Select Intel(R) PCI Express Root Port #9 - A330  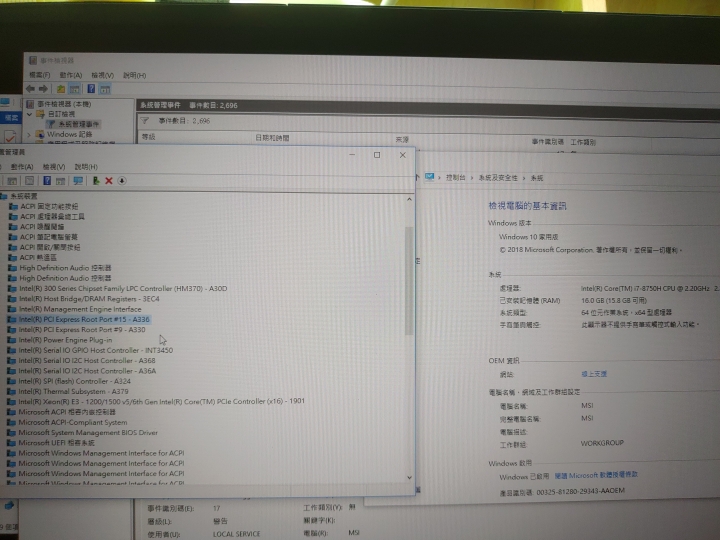pos(82,330)
